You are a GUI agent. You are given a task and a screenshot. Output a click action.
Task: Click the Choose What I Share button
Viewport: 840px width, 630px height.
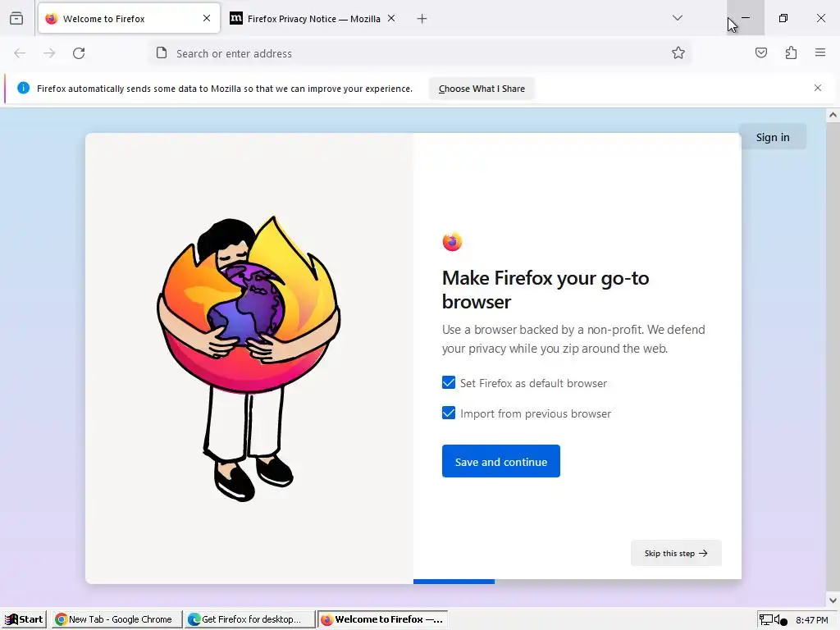coord(482,89)
